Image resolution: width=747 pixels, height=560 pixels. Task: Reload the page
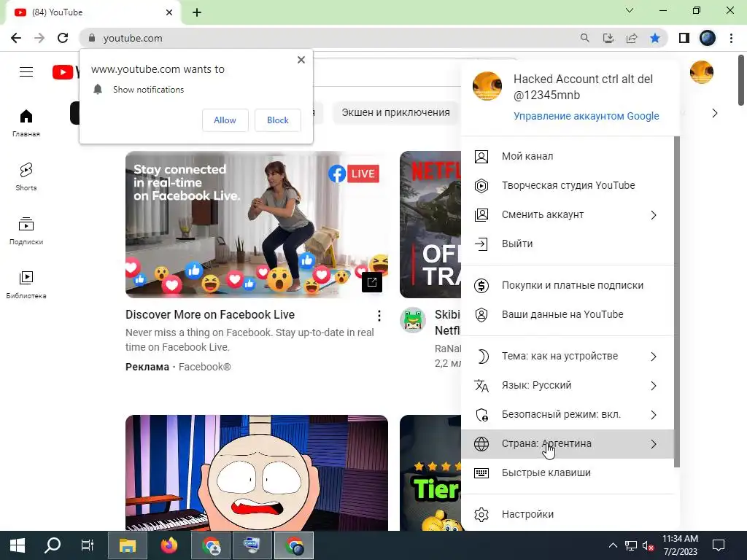point(63,38)
